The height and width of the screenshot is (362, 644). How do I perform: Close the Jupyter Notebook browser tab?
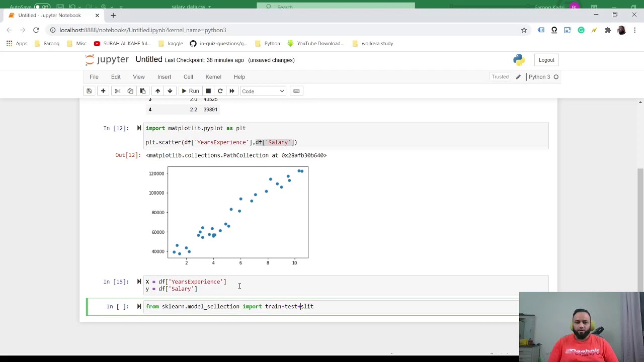click(x=97, y=15)
